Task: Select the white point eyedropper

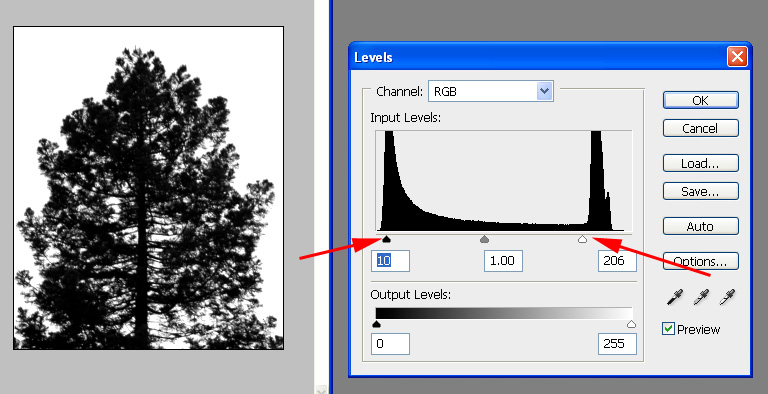Action: (x=727, y=297)
